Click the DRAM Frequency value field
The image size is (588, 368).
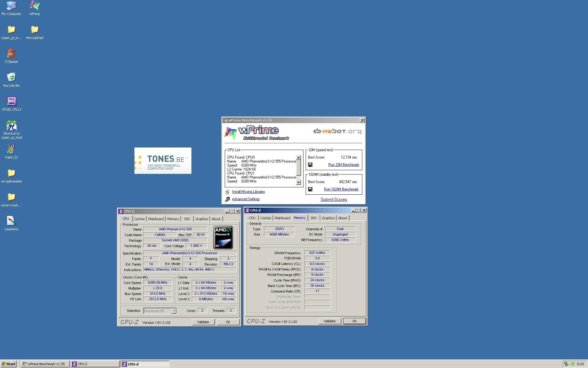coord(317,253)
